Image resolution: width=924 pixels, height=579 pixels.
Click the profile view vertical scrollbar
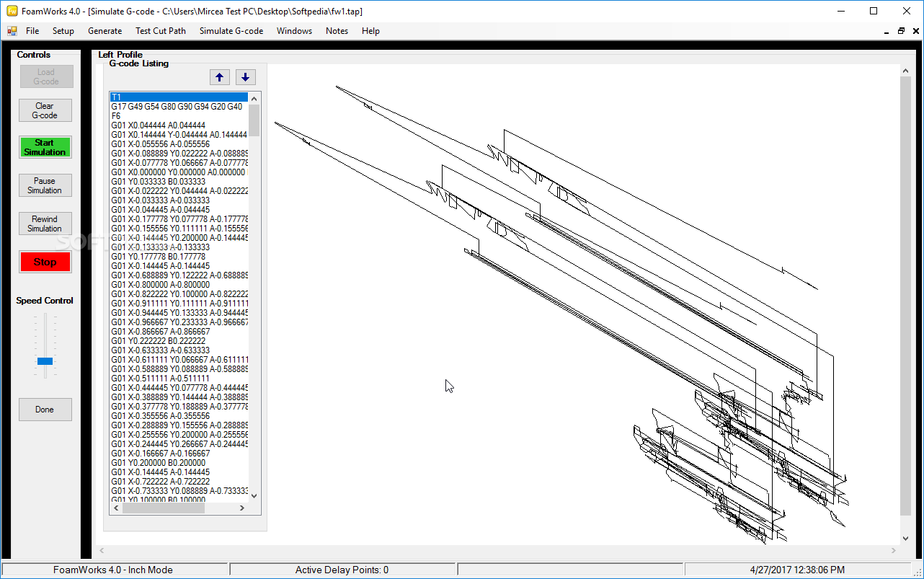(x=906, y=296)
